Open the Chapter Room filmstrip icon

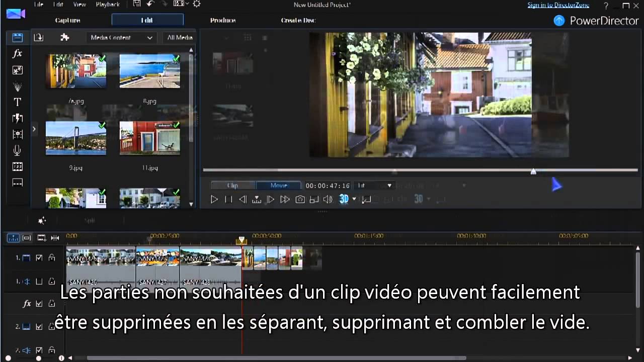click(x=18, y=166)
